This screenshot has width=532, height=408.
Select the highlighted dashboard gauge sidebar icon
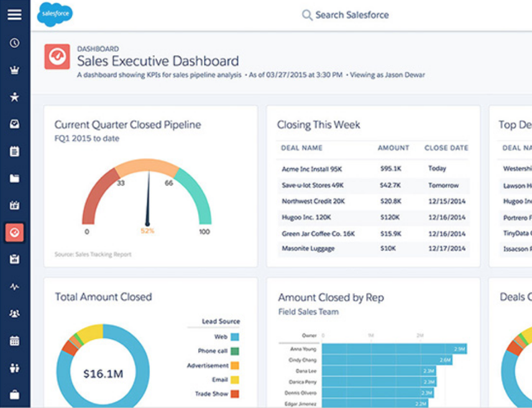click(x=14, y=233)
